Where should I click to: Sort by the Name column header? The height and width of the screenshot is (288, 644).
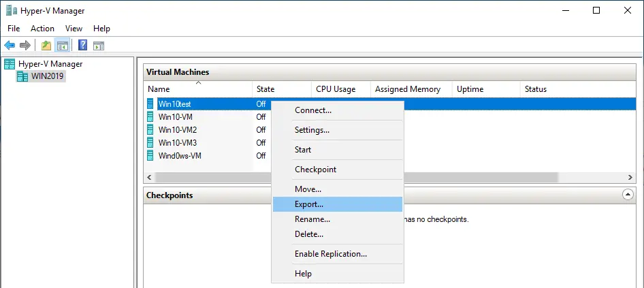point(197,89)
